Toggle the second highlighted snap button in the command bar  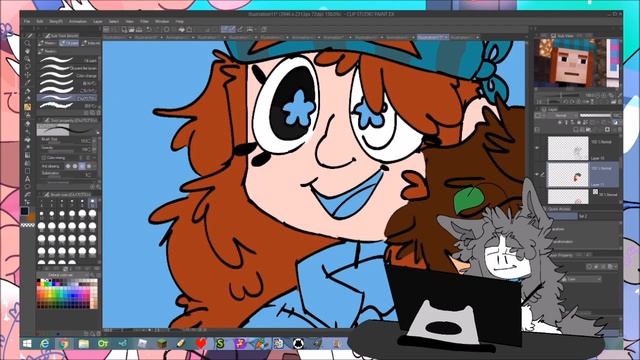click(232, 29)
